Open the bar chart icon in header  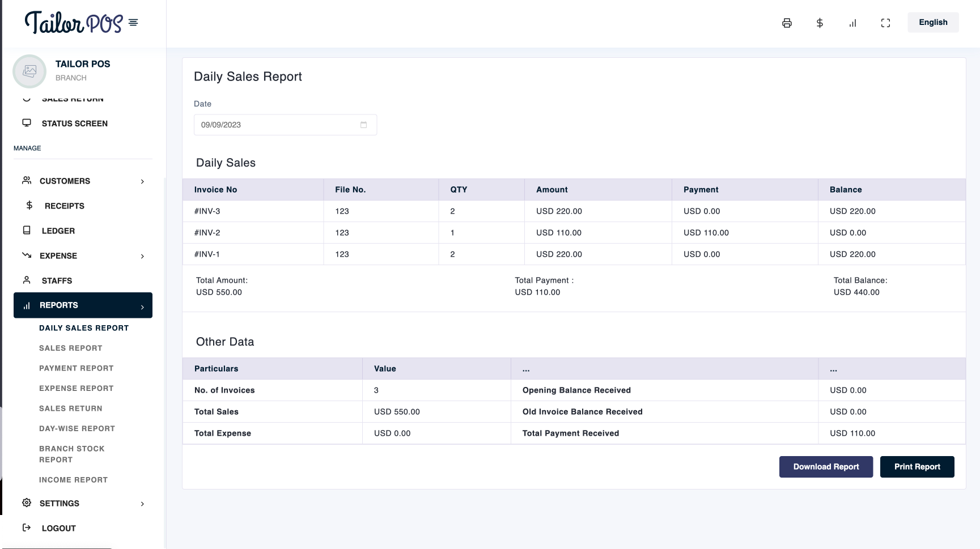tap(852, 23)
